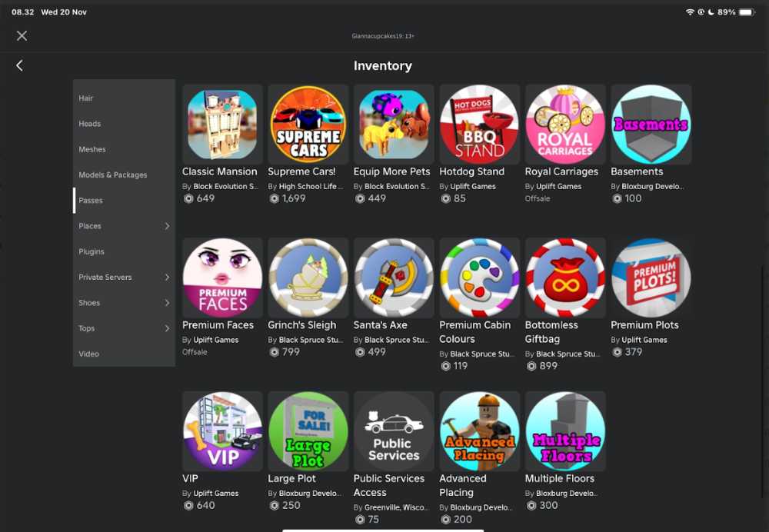Click Offsale label under Royal Carriages

[x=538, y=198]
